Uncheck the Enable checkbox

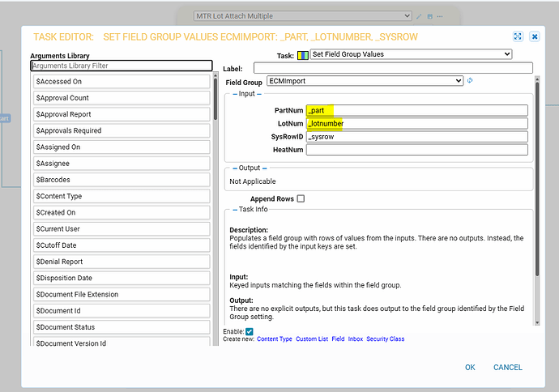pos(250,331)
